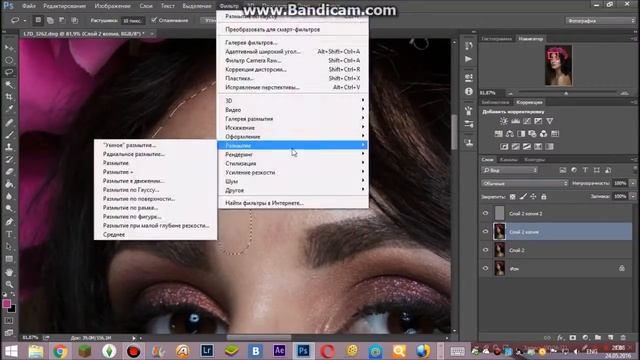
Task: Select the Elliptical Marquee tool
Action: tap(9, 60)
